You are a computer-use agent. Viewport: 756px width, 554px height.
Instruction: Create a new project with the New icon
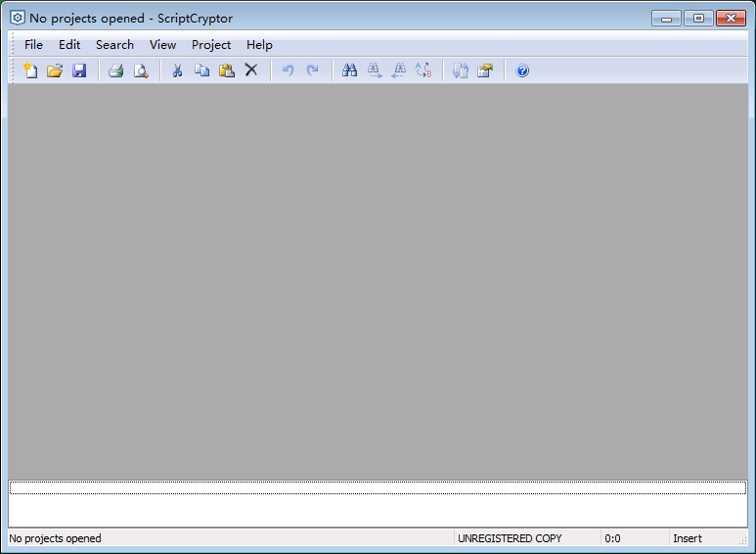click(x=30, y=70)
